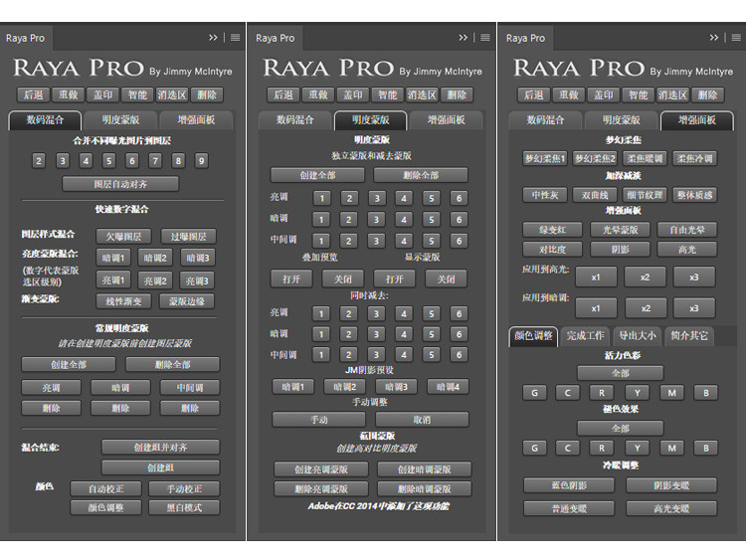
Task: Click 高光变暖 button
Action: point(671,508)
